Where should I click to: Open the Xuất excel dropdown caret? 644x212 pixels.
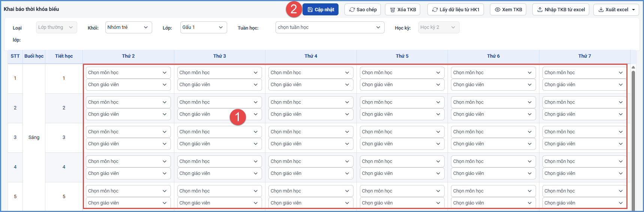point(634,10)
